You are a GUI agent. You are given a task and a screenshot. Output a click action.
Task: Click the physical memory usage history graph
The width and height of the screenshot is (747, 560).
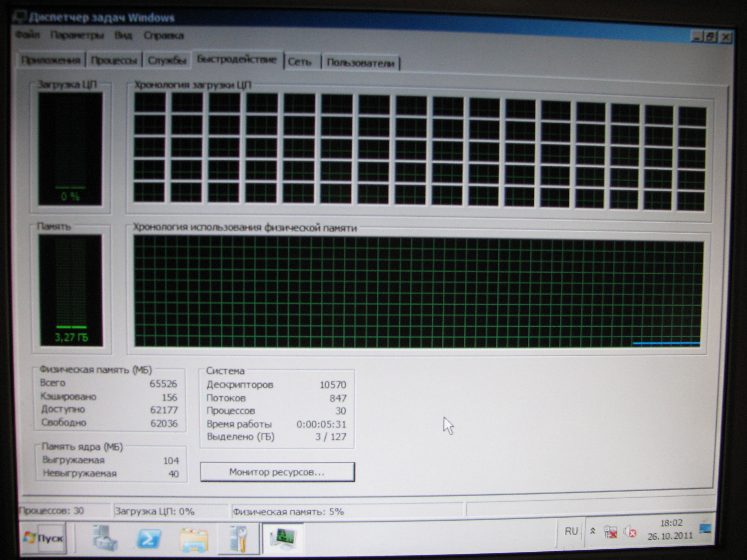click(418, 292)
